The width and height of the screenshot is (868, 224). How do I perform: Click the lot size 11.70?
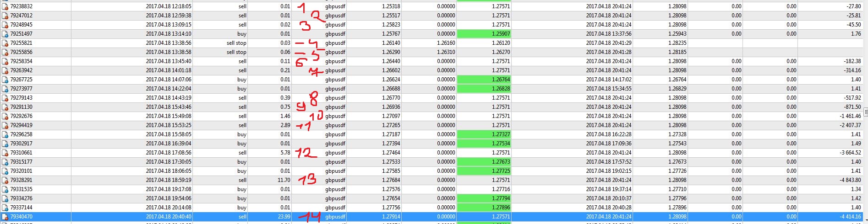(x=284, y=180)
